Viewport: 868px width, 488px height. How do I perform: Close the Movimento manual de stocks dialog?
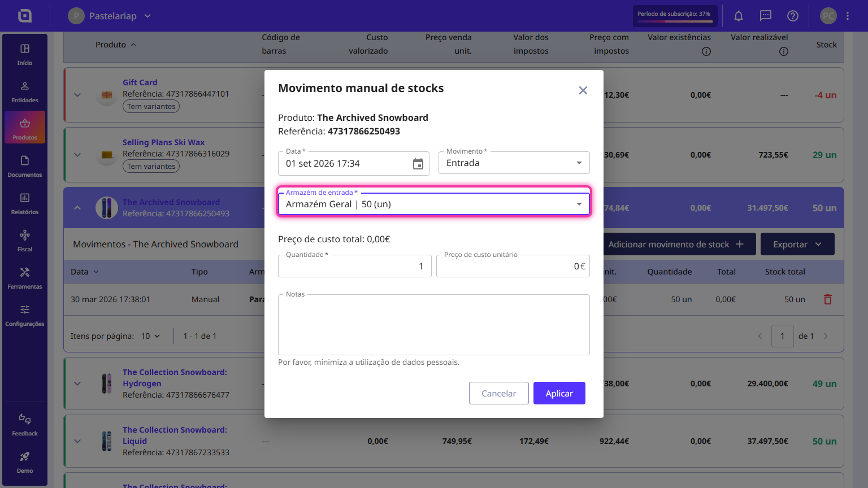tap(583, 90)
